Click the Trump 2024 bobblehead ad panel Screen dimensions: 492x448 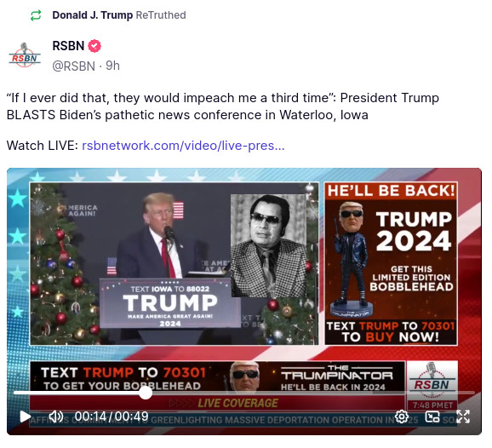tap(391, 263)
